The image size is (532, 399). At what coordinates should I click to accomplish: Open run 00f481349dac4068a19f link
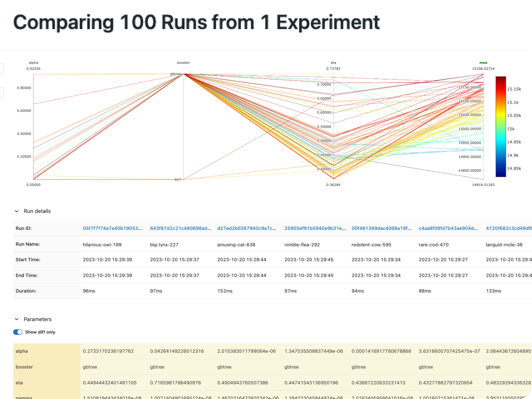tap(382, 228)
